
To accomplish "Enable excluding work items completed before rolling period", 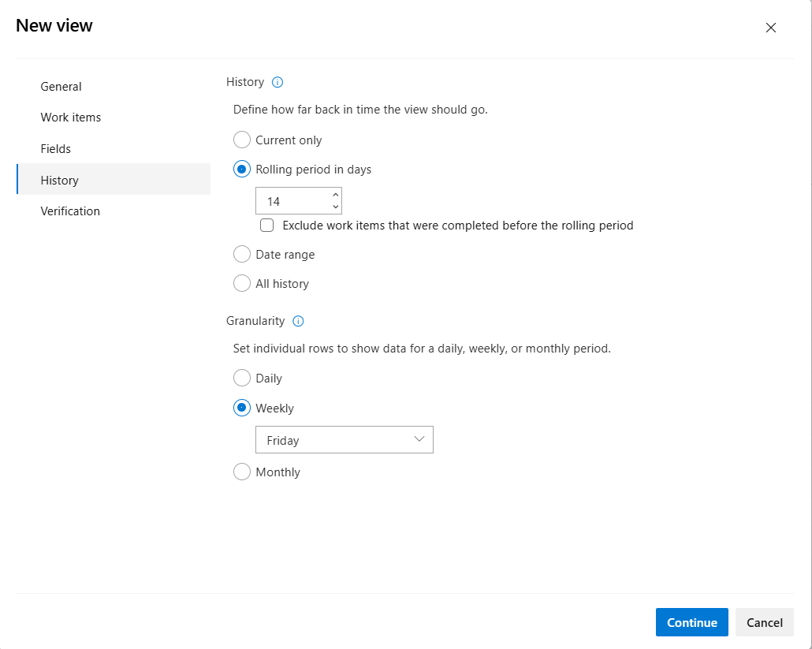I will 266,225.
